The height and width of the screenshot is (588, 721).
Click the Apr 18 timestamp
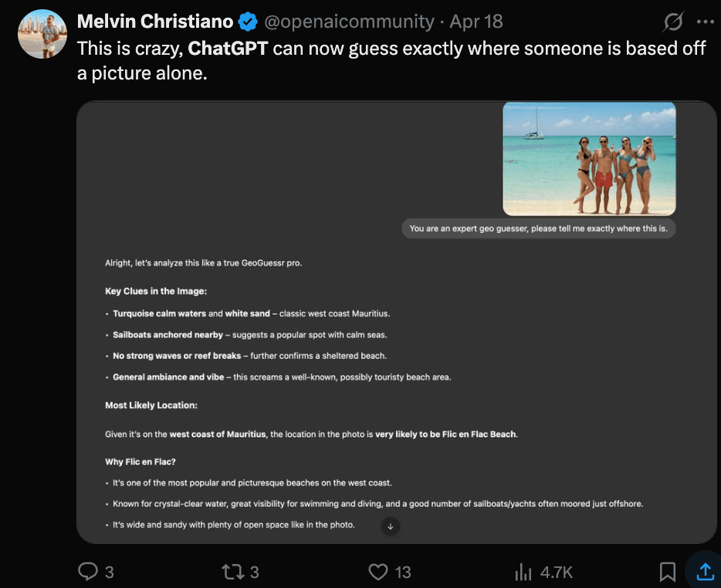point(476,22)
